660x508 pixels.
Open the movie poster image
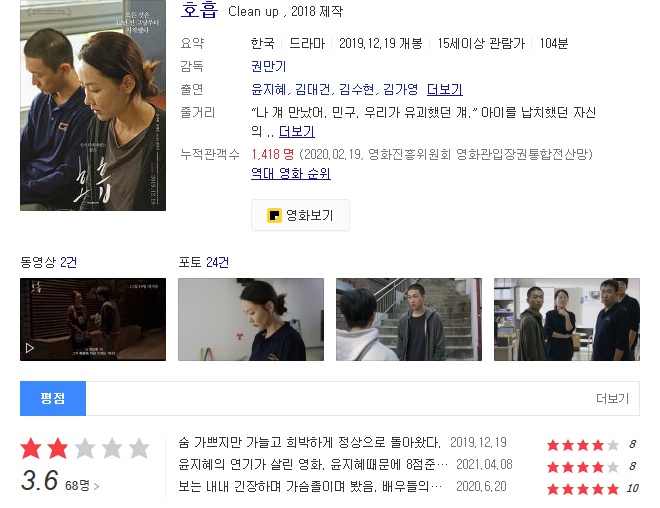[93, 105]
